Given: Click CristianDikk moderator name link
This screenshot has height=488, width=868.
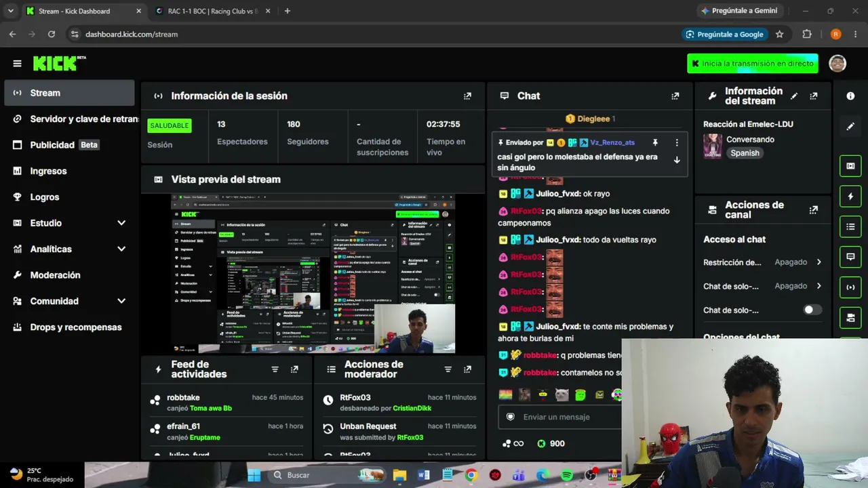Looking at the screenshot, I should (x=412, y=409).
